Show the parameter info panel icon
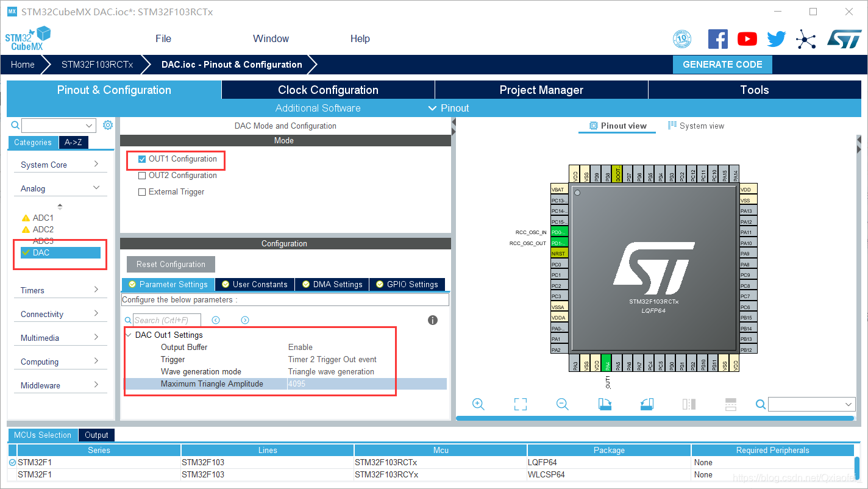 pos(433,320)
